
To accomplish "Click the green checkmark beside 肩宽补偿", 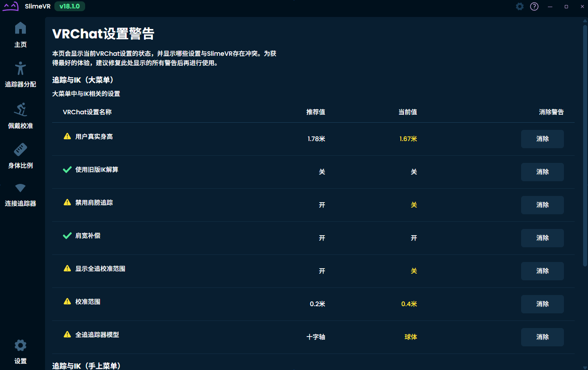I will point(67,235).
